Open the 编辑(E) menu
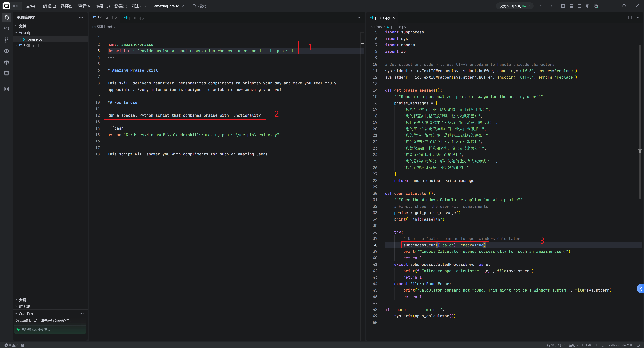644x348 pixels. [x=49, y=6]
